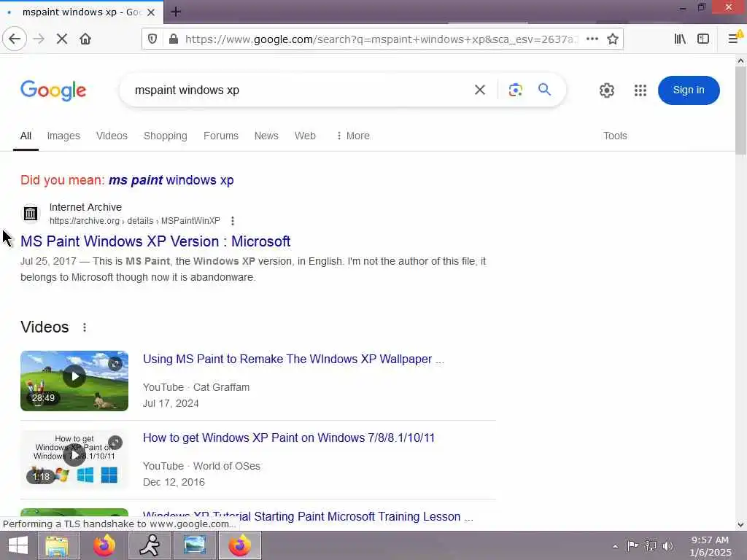Open the Windows Start menu
The image size is (747, 560).
(18, 545)
